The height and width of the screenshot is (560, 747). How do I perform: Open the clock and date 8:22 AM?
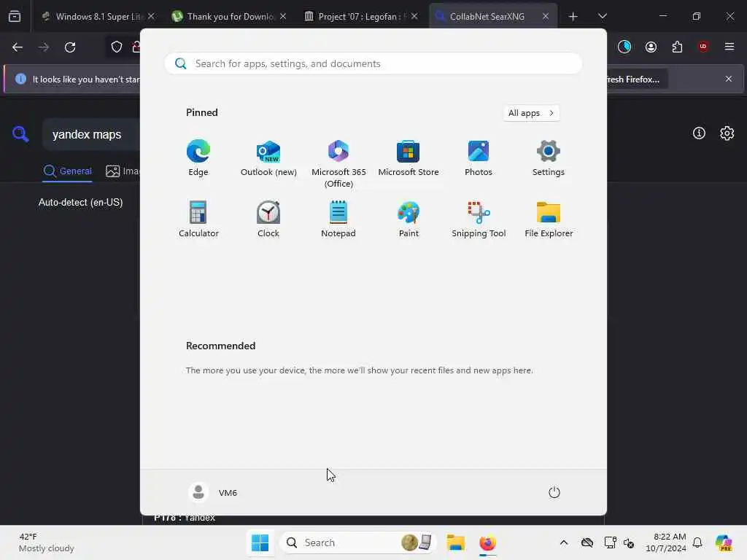pyautogui.click(x=665, y=542)
